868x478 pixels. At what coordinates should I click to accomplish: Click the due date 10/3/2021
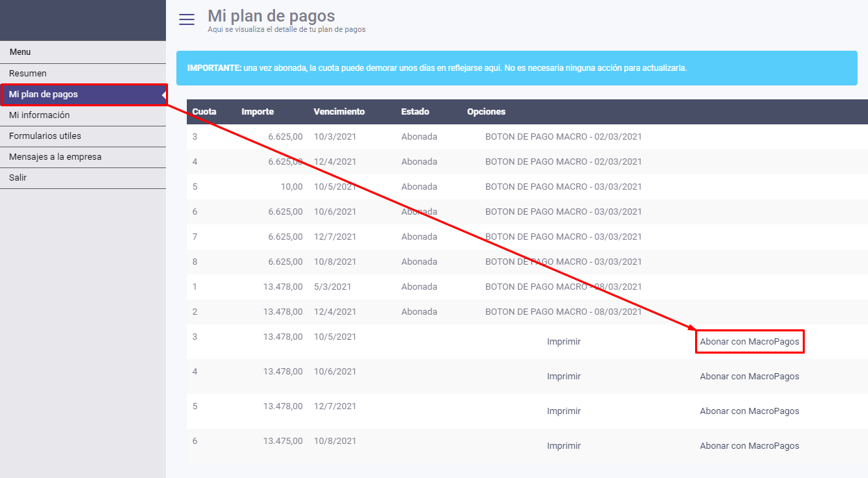click(335, 137)
